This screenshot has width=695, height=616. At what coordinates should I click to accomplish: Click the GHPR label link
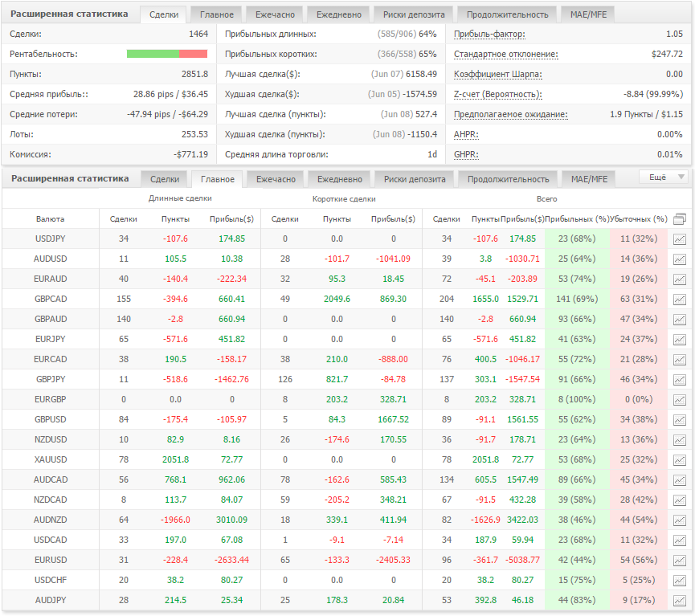[x=466, y=155]
